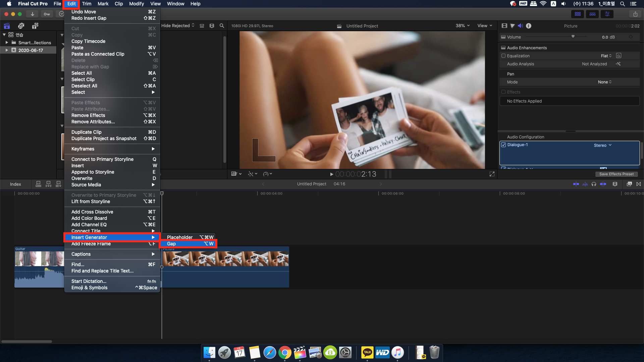
Task: Select the Guitar clip in timeline
Action: [39, 267]
